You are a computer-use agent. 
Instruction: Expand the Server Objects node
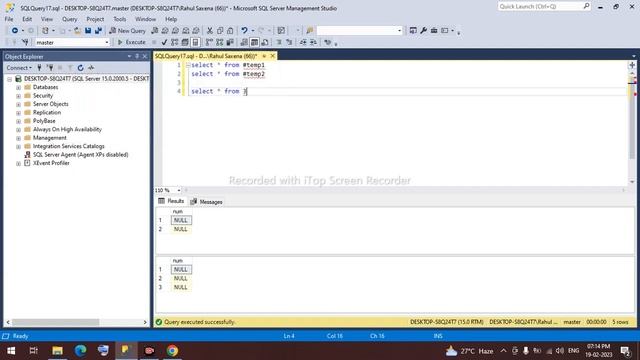point(18,104)
